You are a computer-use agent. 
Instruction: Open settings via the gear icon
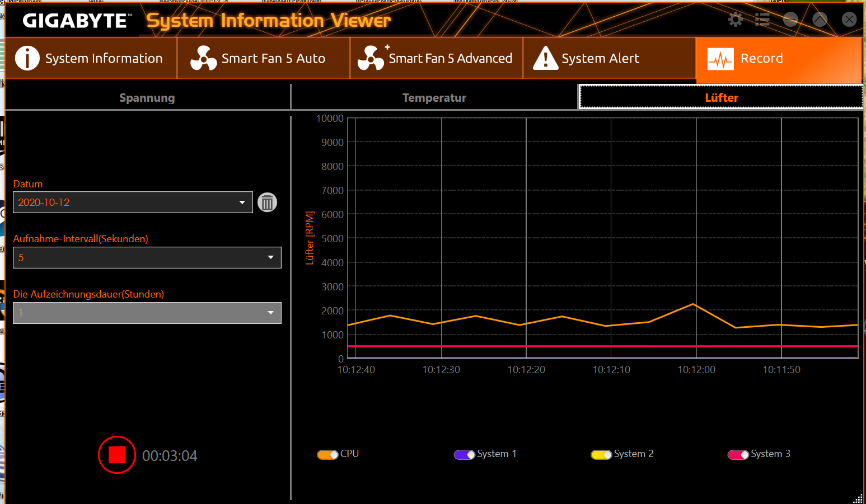[x=735, y=20]
